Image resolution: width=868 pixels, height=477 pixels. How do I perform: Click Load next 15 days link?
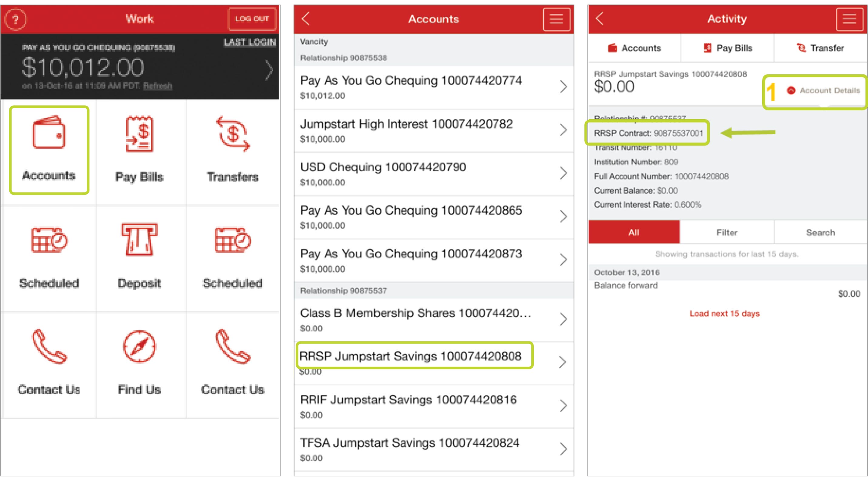pyautogui.click(x=725, y=314)
